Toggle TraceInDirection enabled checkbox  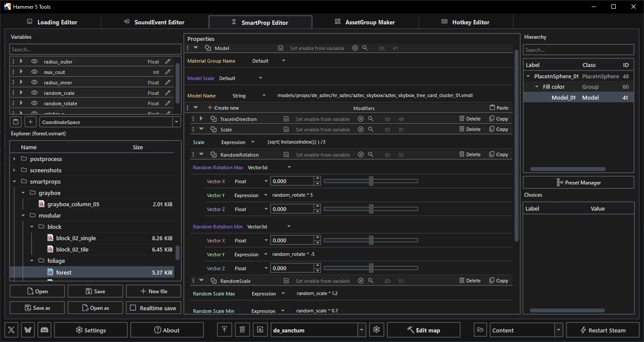tap(286, 119)
